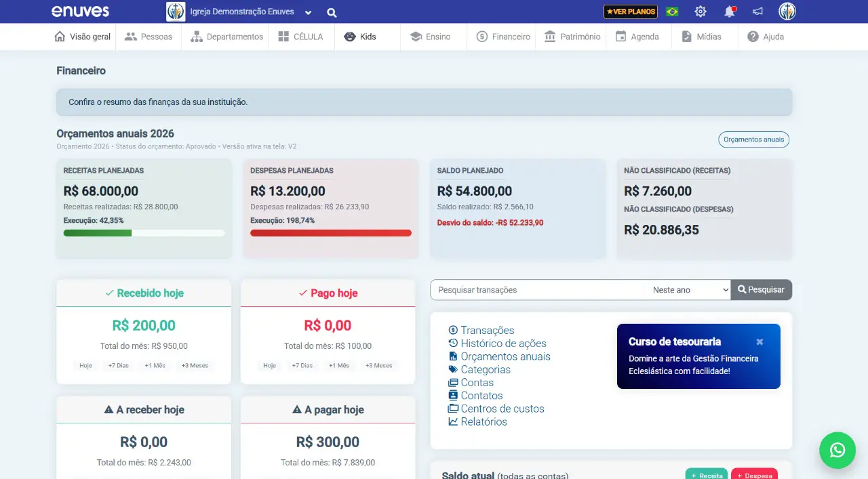Image resolution: width=868 pixels, height=479 pixels.
Task: Add new Receita button
Action: [707, 474]
